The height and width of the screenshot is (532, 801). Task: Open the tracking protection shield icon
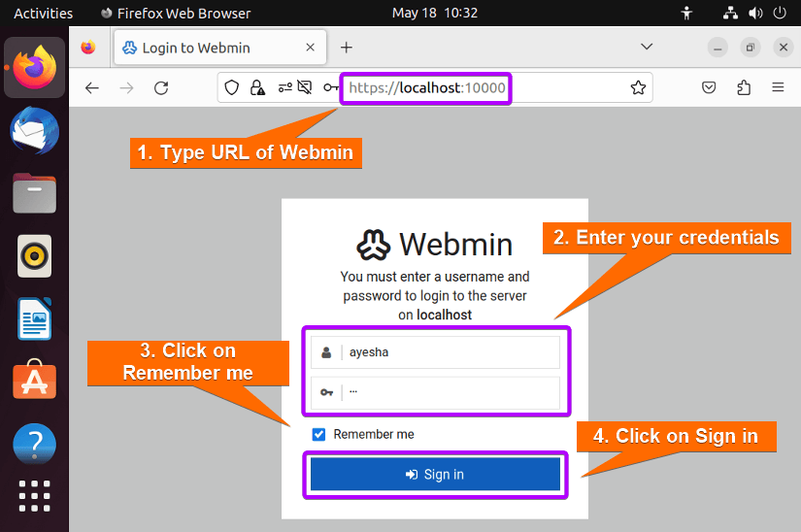click(231, 87)
